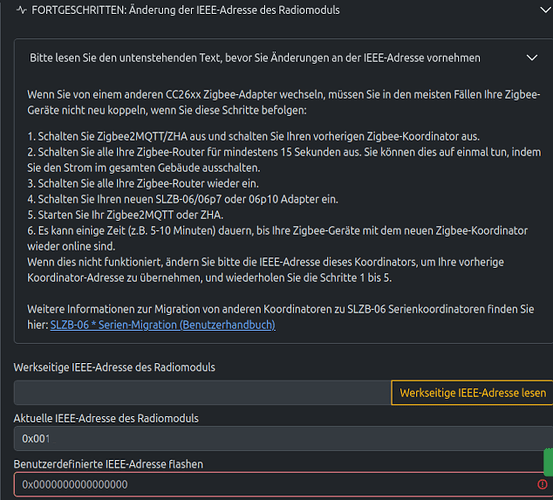Open SLZB-06 Serien-Migration Benutzerhandbuch link
The width and height of the screenshot is (553, 500).
tap(163, 325)
